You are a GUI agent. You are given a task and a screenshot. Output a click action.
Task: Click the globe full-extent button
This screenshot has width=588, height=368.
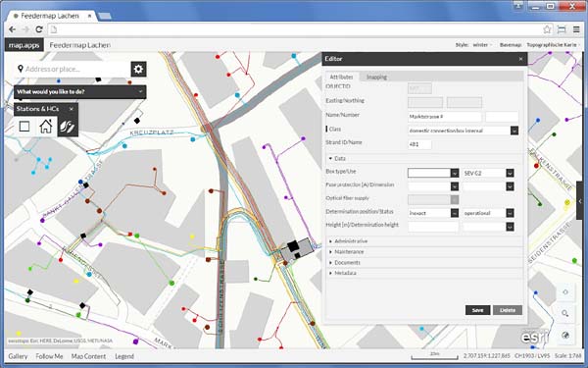tap(565, 335)
